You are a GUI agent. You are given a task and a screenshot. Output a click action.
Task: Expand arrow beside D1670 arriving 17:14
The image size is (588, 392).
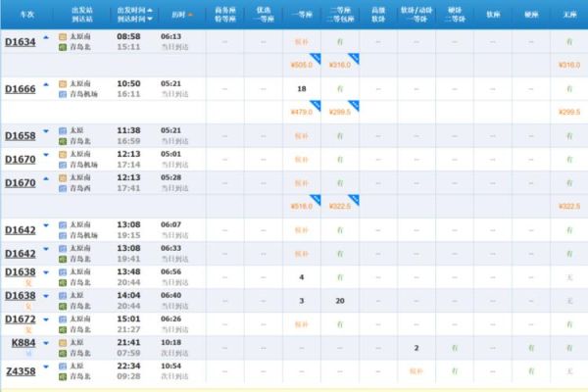[46, 155]
